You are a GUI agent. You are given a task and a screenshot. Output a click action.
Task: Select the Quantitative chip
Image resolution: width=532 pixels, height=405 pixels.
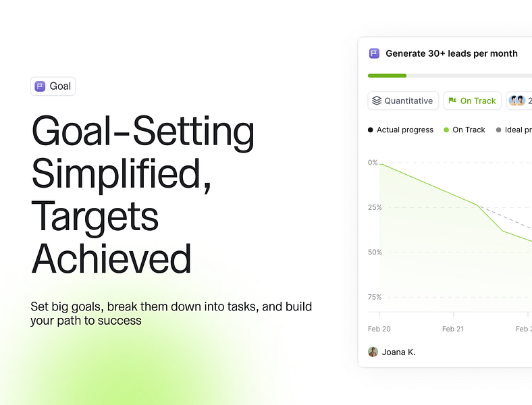tap(403, 101)
